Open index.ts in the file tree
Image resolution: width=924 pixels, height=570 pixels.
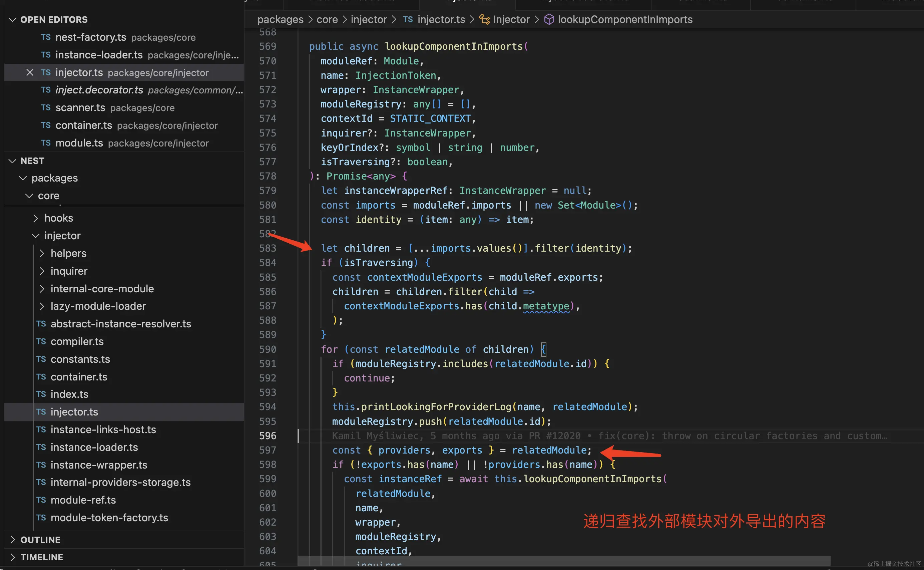(124, 394)
